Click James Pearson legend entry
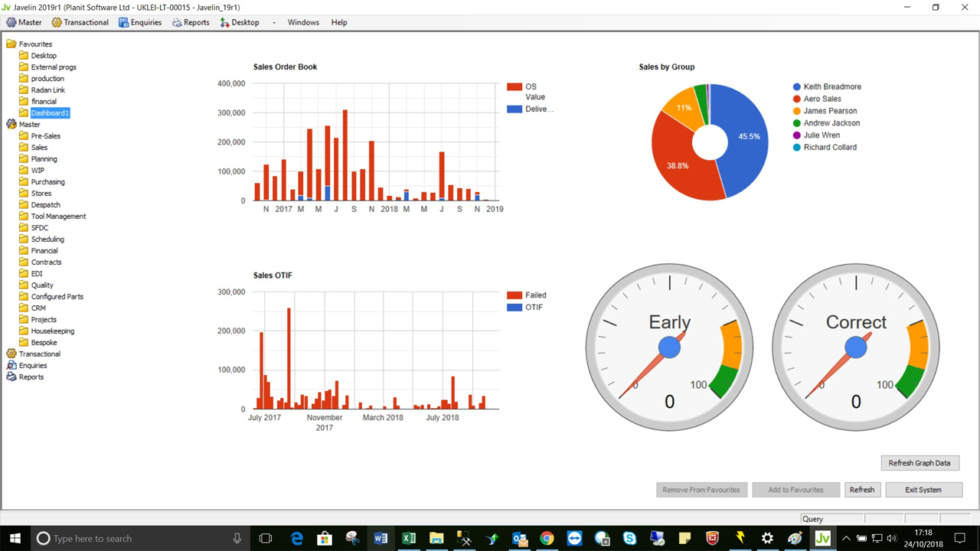The width and height of the screenshot is (980, 551). 825,111
